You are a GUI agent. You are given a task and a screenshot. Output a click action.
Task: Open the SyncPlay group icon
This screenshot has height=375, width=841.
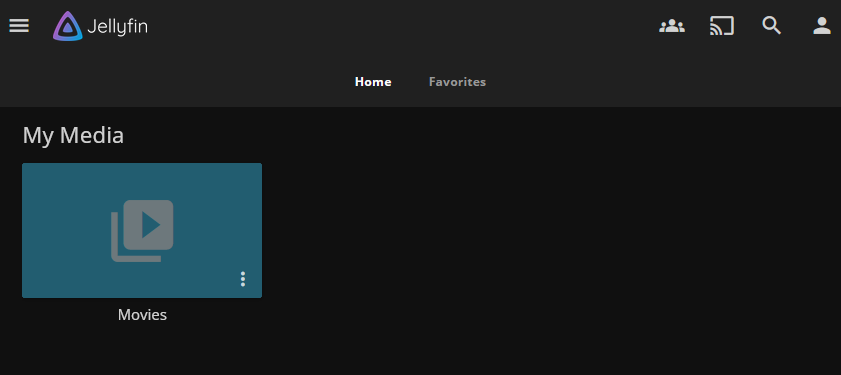pos(672,26)
